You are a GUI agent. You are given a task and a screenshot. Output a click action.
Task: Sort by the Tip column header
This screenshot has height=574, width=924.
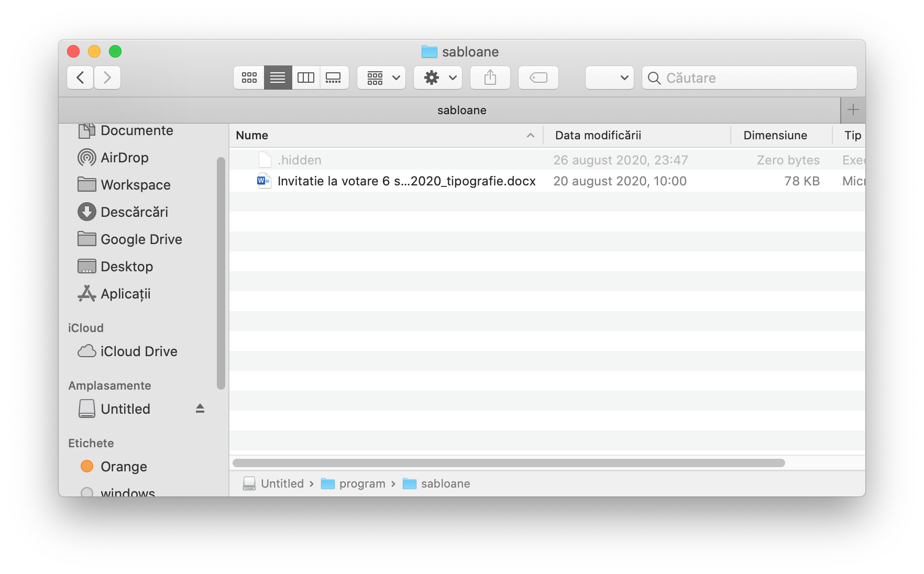pyautogui.click(x=849, y=136)
